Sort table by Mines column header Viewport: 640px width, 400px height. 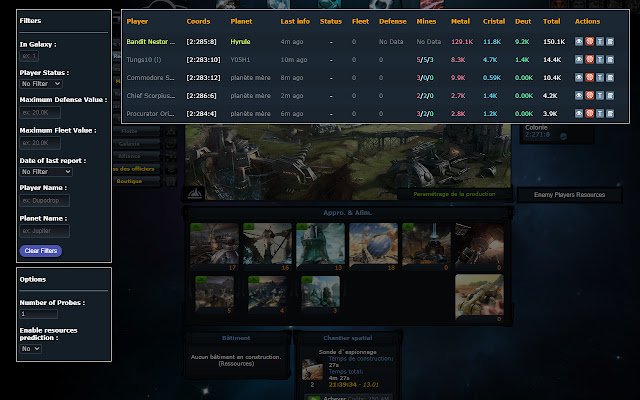pyautogui.click(x=426, y=21)
